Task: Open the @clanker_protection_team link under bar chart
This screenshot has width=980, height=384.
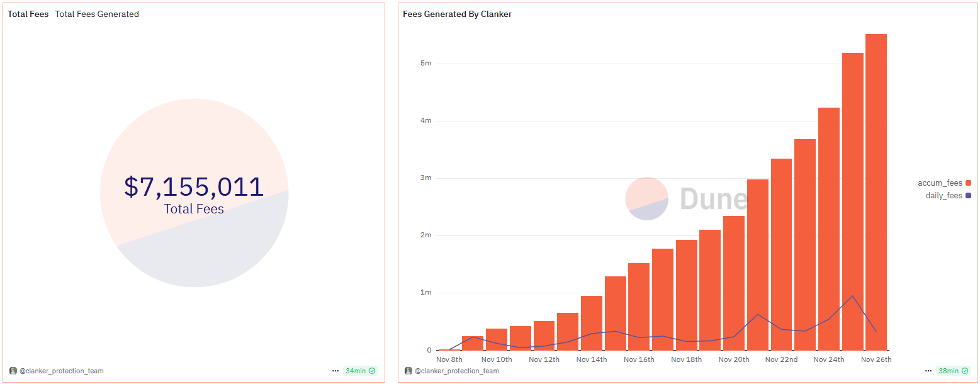Action: [457, 371]
